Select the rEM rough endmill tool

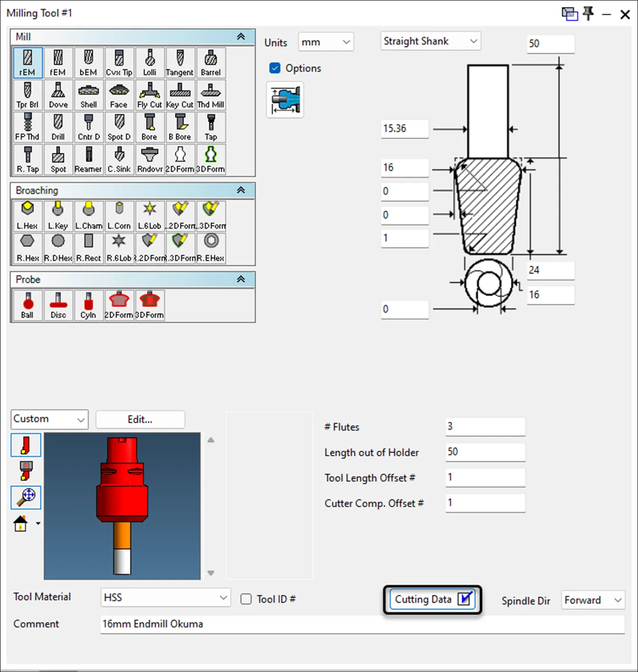click(x=28, y=63)
